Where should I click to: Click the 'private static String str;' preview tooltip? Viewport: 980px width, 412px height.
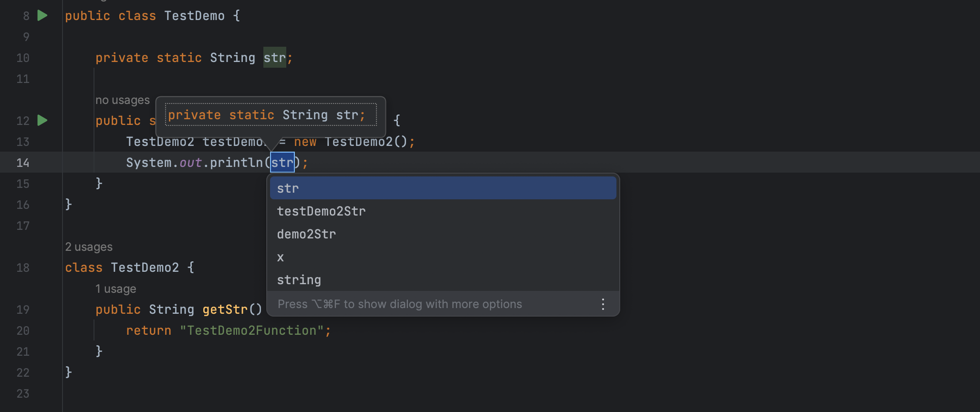271,115
